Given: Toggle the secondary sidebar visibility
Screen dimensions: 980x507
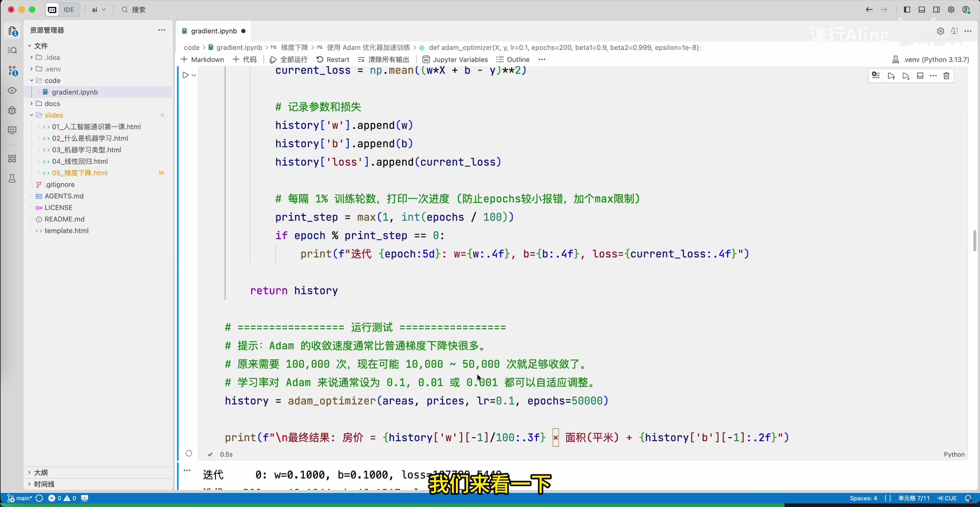Looking at the screenshot, I should (x=937, y=10).
